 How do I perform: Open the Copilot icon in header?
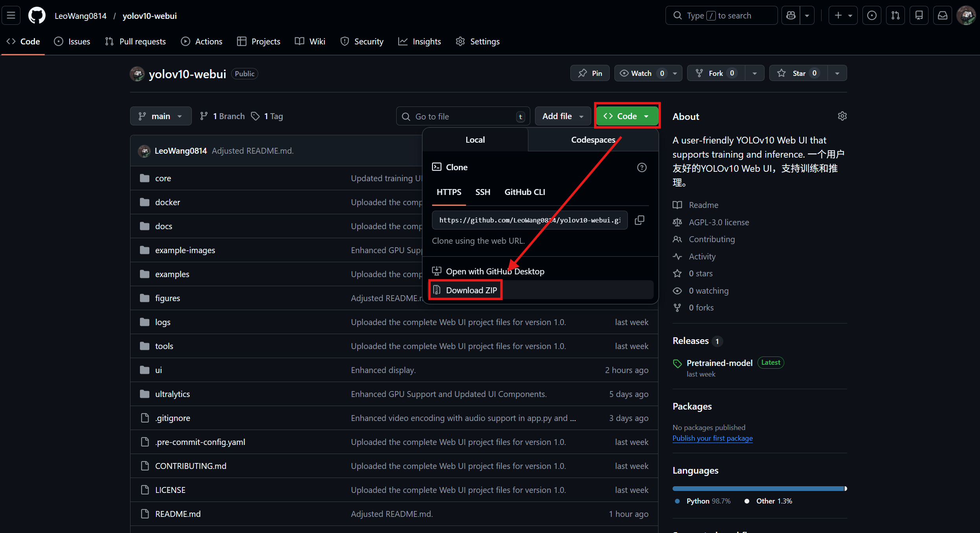(x=791, y=16)
